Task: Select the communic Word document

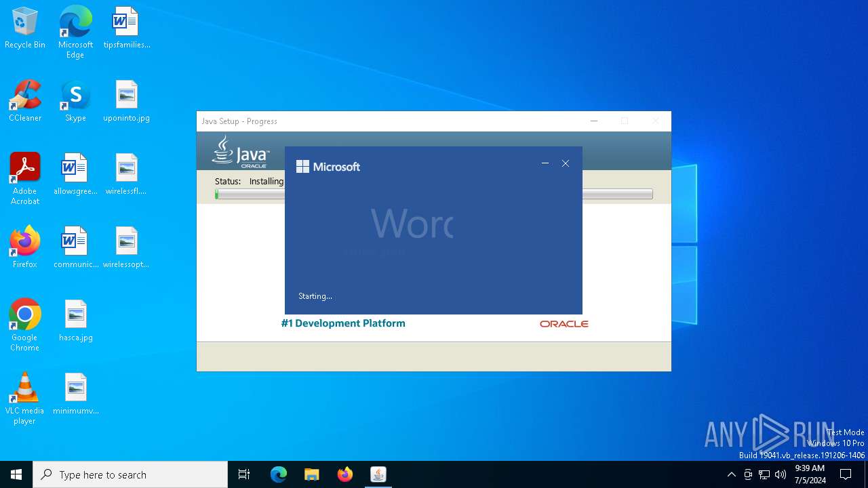Action: [75, 248]
